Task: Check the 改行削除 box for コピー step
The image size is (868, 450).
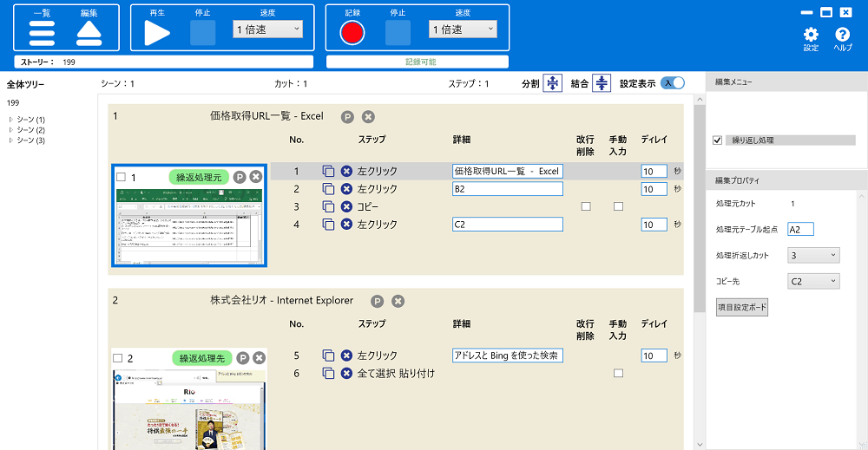Action: (x=586, y=207)
